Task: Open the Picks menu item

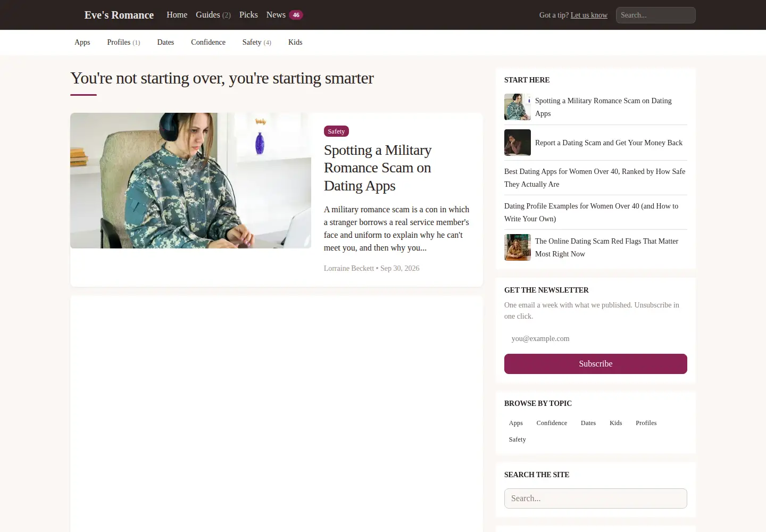Action: [248, 15]
